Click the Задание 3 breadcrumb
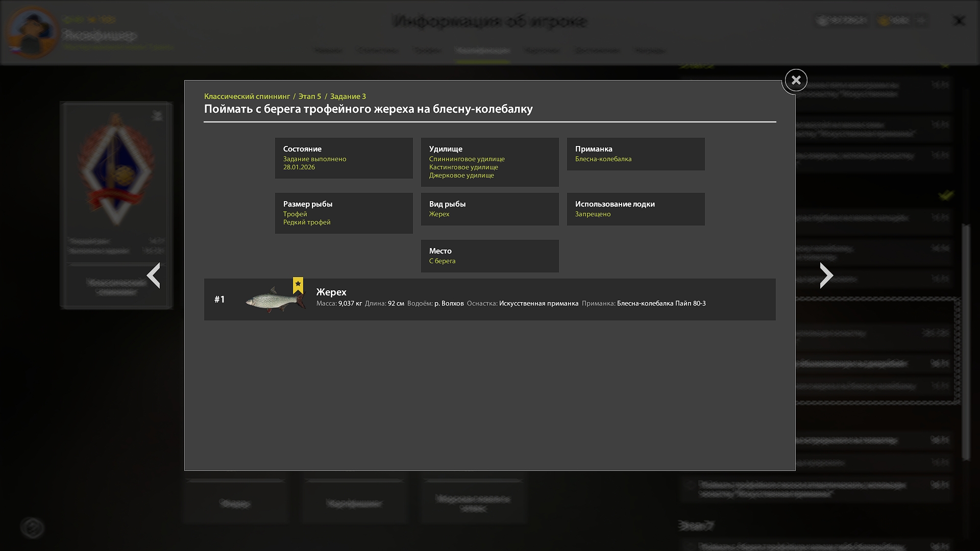The height and width of the screenshot is (551, 980). [x=348, y=96]
